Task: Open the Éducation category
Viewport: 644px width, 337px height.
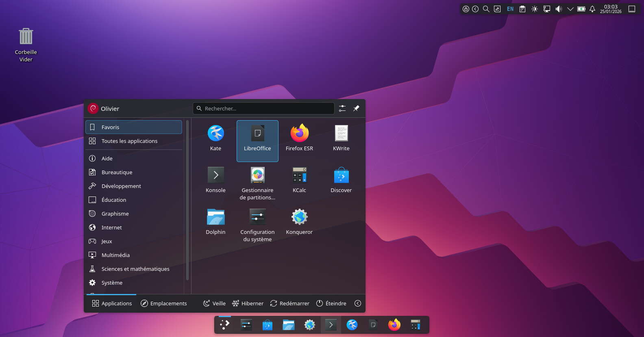Action: pos(134,200)
